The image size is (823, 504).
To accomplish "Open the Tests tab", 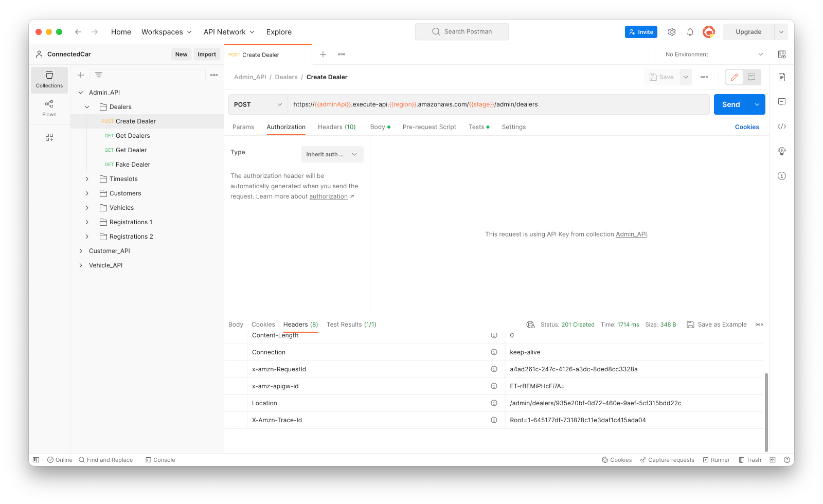I will tap(479, 127).
